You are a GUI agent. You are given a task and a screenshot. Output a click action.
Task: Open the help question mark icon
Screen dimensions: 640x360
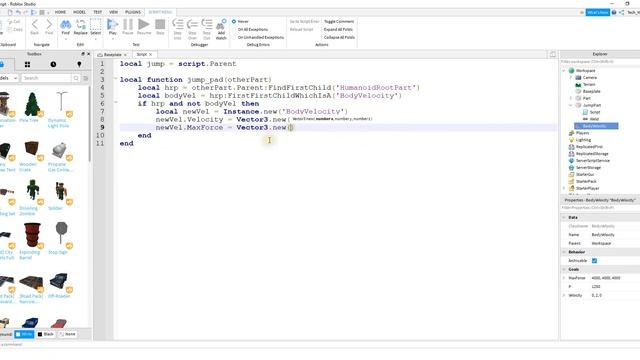pyautogui.click(x=614, y=13)
